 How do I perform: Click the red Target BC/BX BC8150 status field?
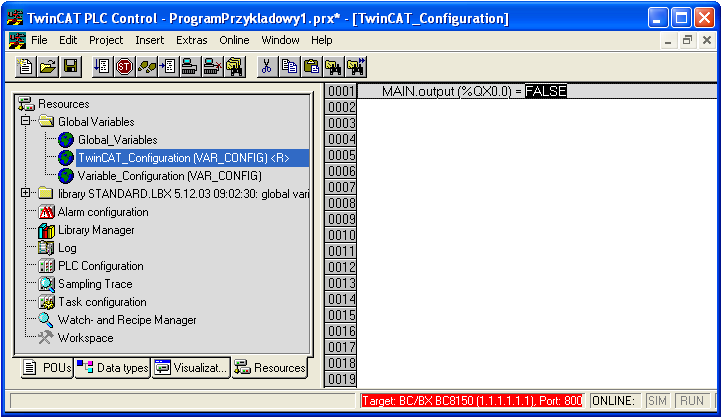point(472,401)
